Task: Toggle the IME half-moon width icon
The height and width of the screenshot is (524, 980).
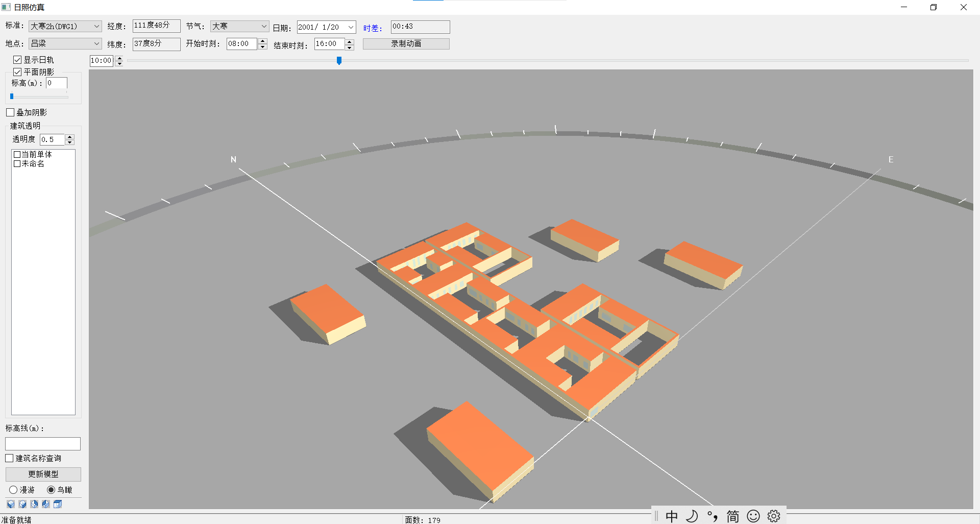Action: [x=692, y=516]
